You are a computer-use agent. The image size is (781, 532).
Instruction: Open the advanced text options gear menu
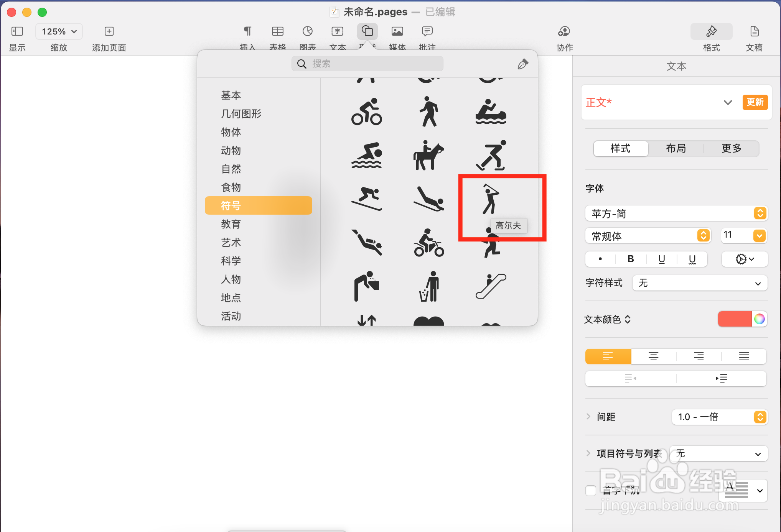coord(745,259)
